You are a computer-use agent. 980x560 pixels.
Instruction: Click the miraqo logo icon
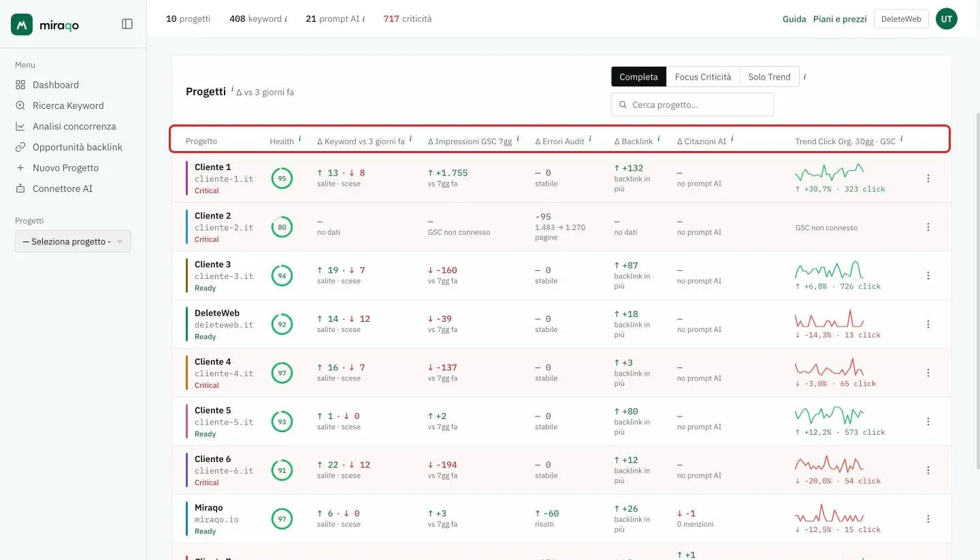22,24
